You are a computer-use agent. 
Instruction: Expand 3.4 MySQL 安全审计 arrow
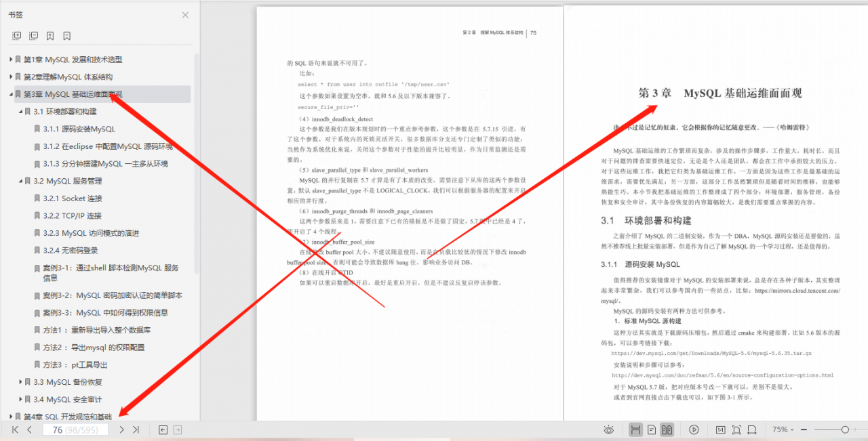click(x=21, y=400)
